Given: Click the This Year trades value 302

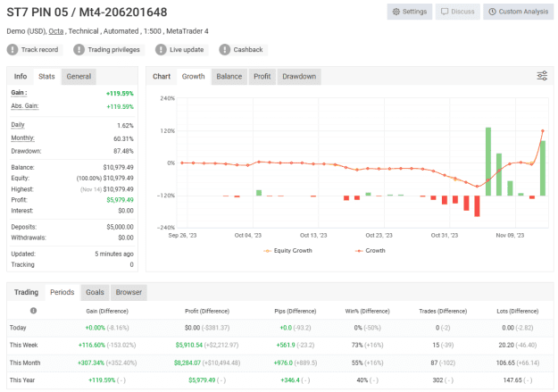Looking at the screenshot, I should coord(437,380).
